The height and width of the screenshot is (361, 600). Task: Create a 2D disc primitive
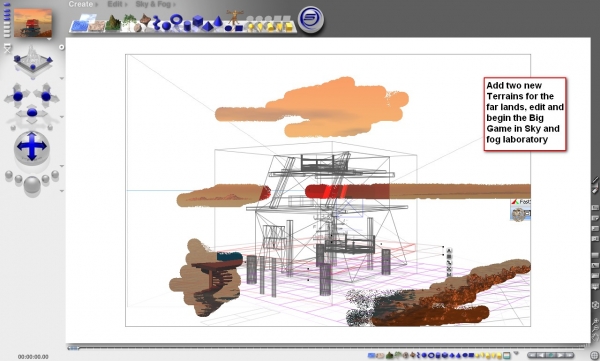point(228,28)
